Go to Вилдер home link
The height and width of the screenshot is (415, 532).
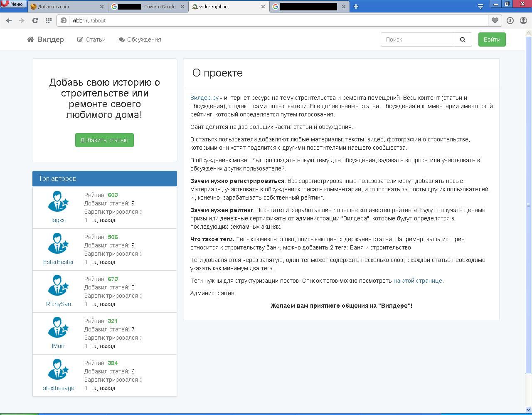point(46,40)
